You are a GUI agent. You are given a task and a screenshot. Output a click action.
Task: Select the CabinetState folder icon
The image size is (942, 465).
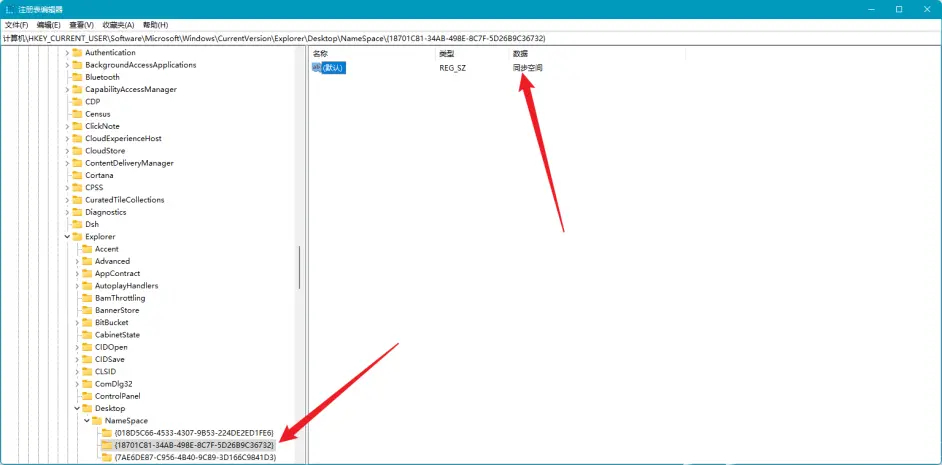tap(87, 335)
